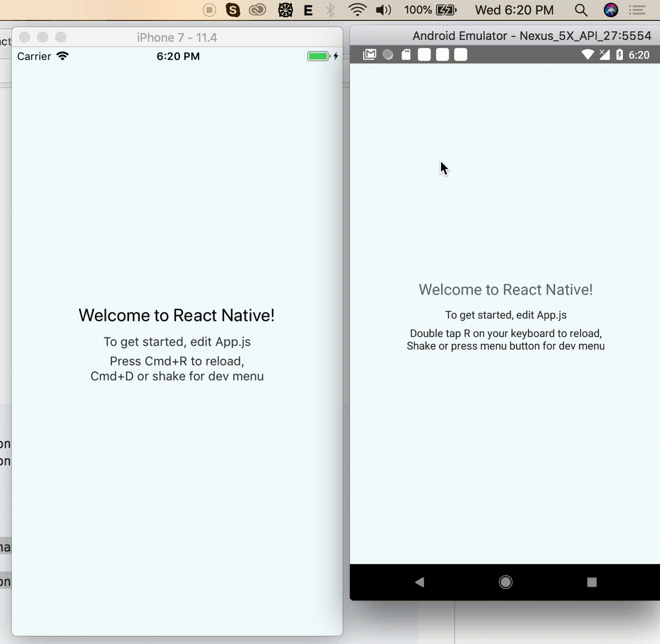Click the 6:20 PM time in iPhone status bar
This screenshot has height=644, width=660.
pos(178,56)
